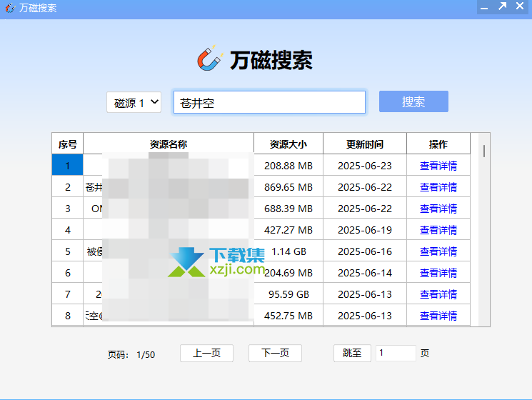
Task: Click the 869.65 MB size cell
Action: pos(288,186)
